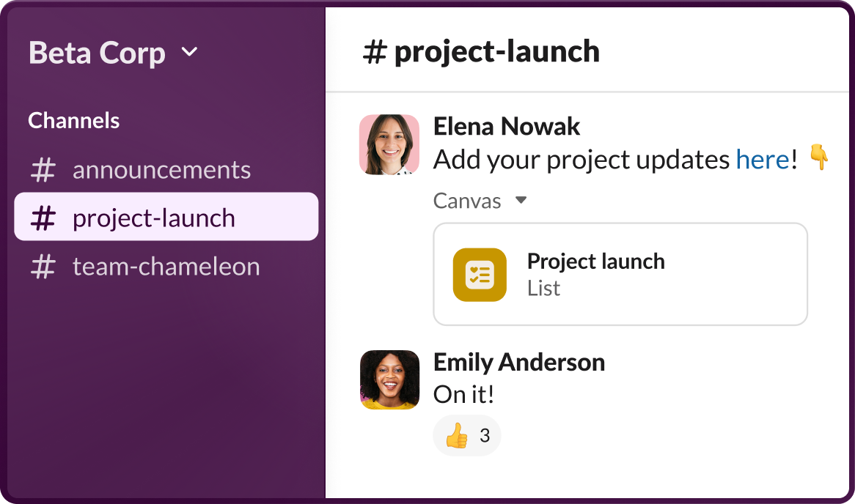Expand the Canvas attachment dropdown

(521, 200)
